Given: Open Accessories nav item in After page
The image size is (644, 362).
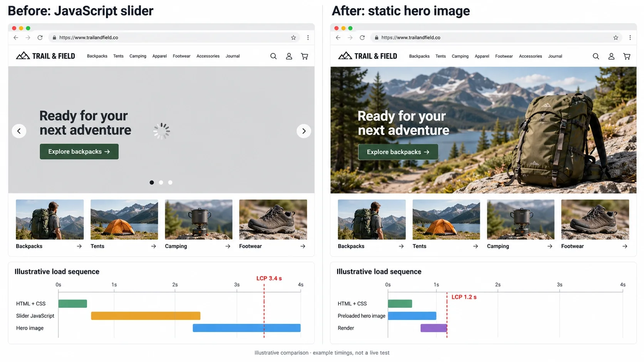Looking at the screenshot, I should coord(530,56).
